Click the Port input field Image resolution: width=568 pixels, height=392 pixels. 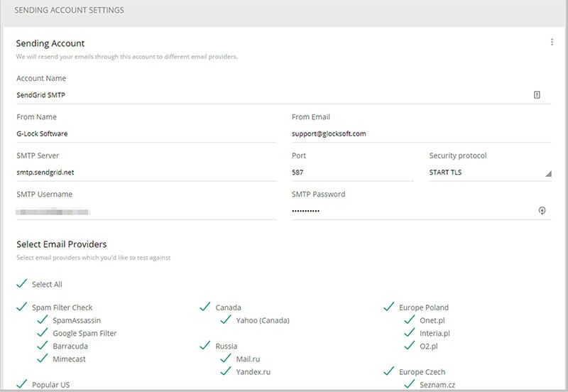tap(352, 173)
